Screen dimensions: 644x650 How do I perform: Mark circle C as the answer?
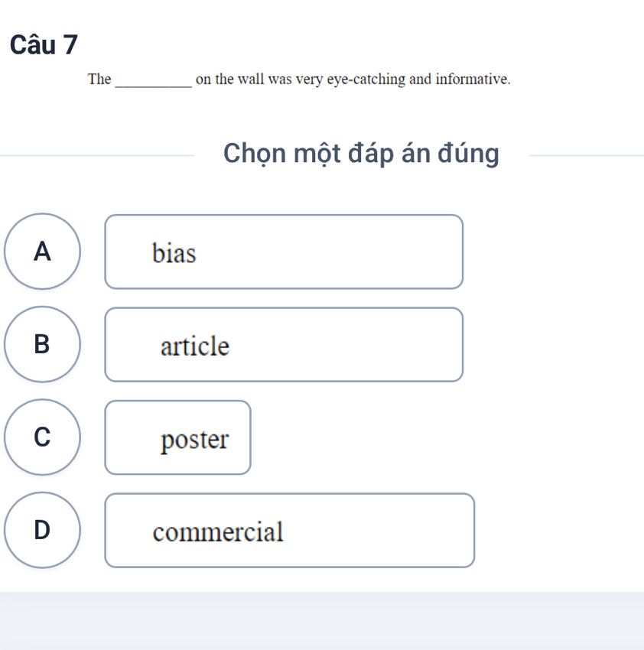click(42, 437)
